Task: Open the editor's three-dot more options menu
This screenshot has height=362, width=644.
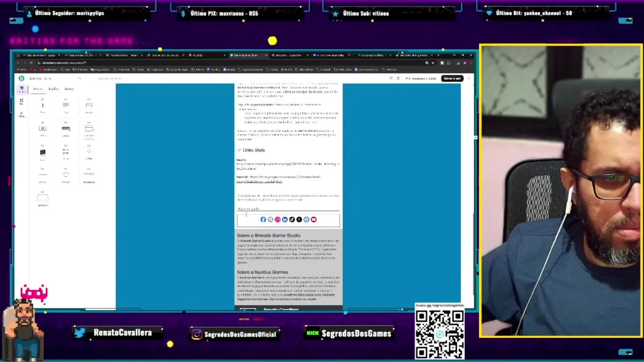Action: pyautogui.click(x=468, y=78)
